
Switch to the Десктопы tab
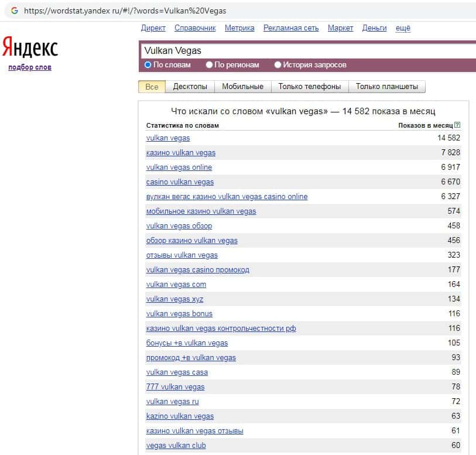(x=190, y=87)
